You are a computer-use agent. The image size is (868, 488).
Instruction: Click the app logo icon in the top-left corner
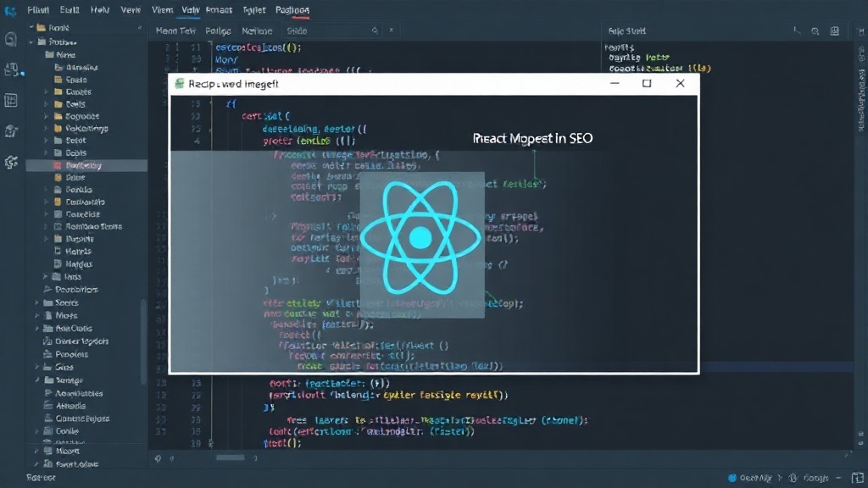tap(10, 10)
